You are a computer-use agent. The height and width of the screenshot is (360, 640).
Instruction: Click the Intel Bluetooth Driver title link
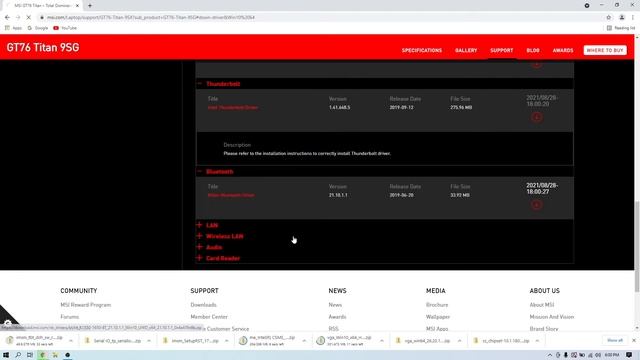point(231,195)
